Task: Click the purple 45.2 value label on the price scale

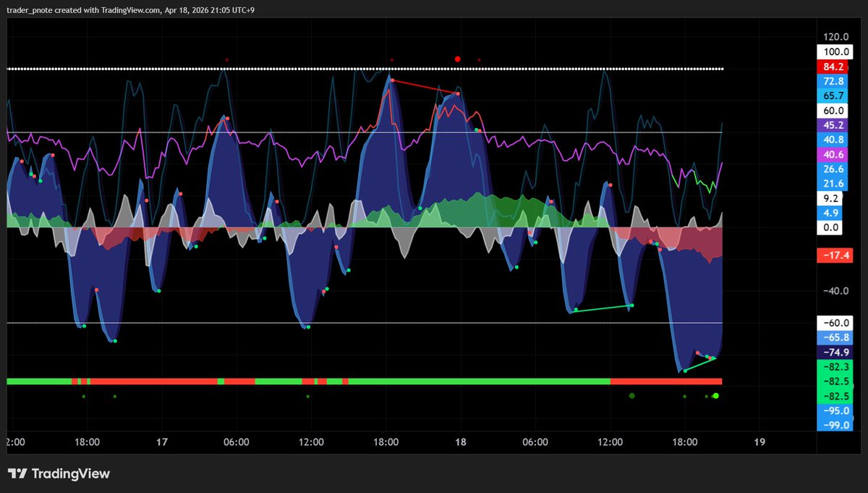Action: click(x=834, y=125)
